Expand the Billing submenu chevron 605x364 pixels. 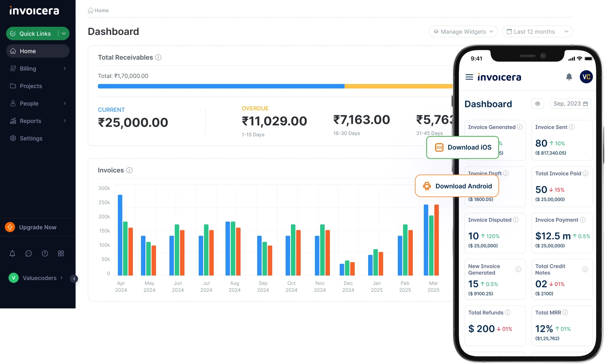(x=65, y=69)
